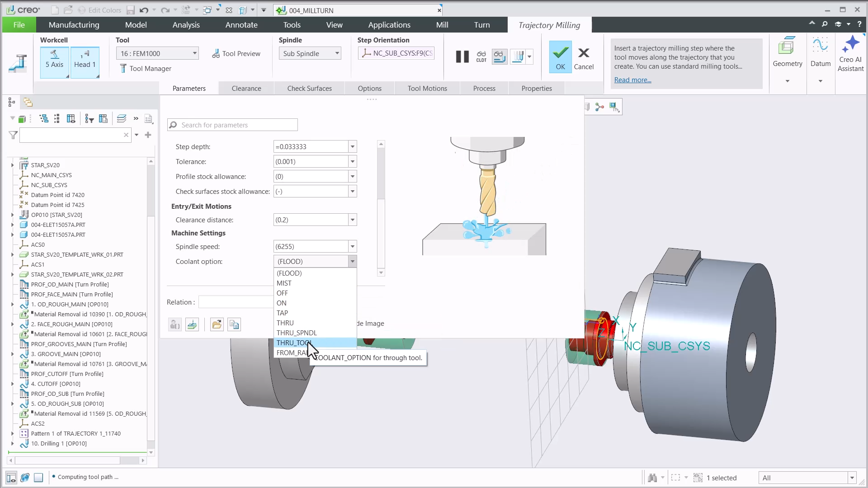Open the Tool Motions tab
The image size is (868, 488).
click(427, 88)
